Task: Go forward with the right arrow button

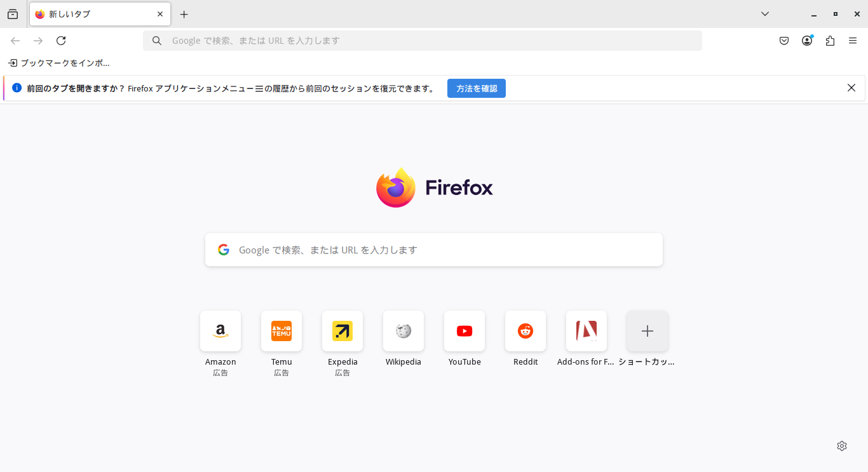Action: 38,41
